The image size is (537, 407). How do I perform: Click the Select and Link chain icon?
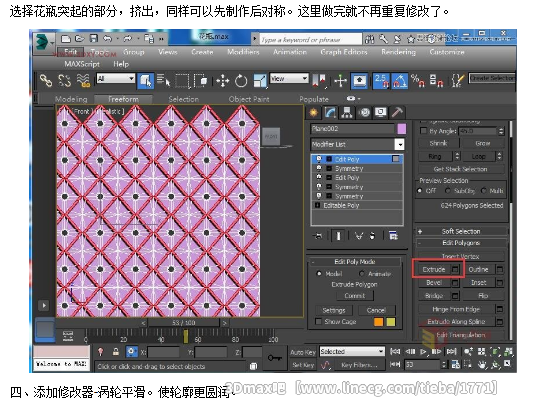(x=46, y=81)
